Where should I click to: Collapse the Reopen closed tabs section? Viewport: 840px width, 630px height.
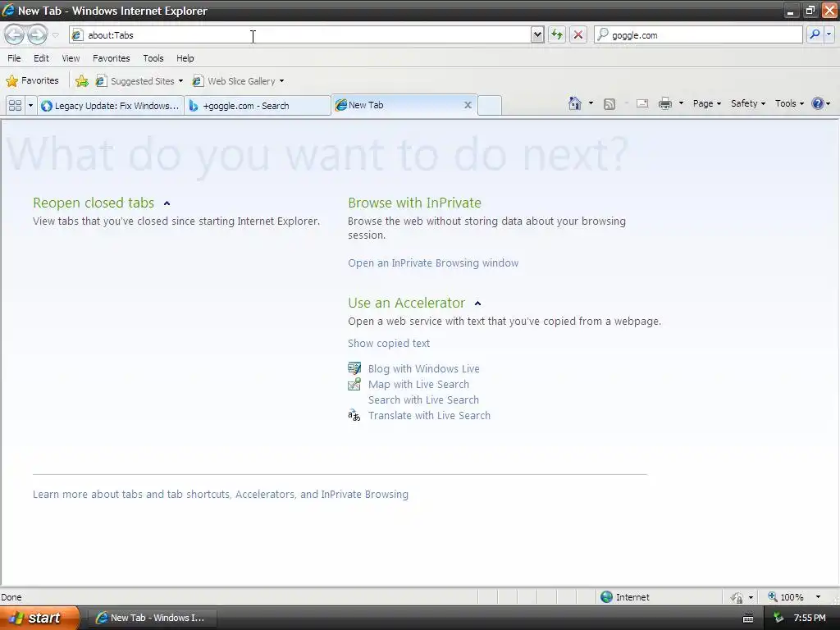[167, 203]
